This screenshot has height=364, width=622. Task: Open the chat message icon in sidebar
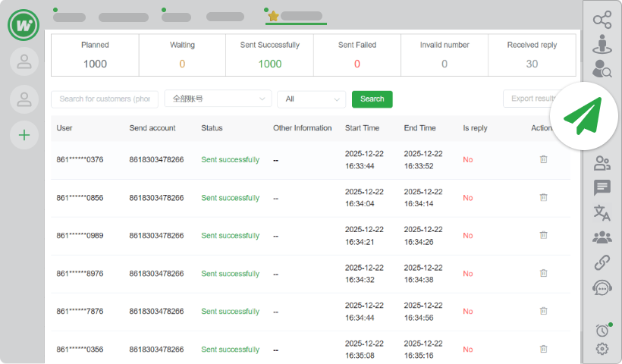pos(602,187)
